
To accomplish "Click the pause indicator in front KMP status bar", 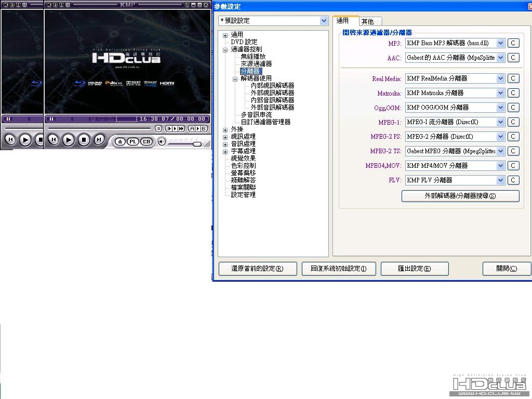I will [51, 119].
